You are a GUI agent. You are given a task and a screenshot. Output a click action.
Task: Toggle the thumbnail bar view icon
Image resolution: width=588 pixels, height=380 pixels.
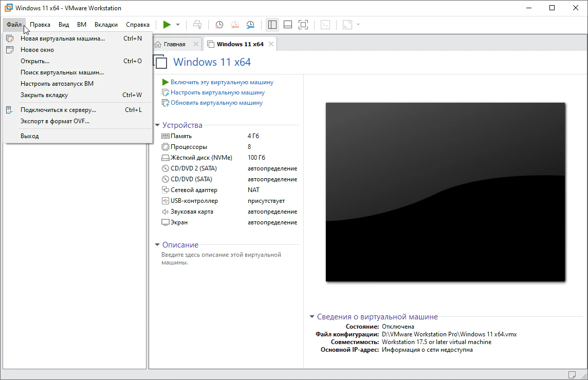point(288,25)
